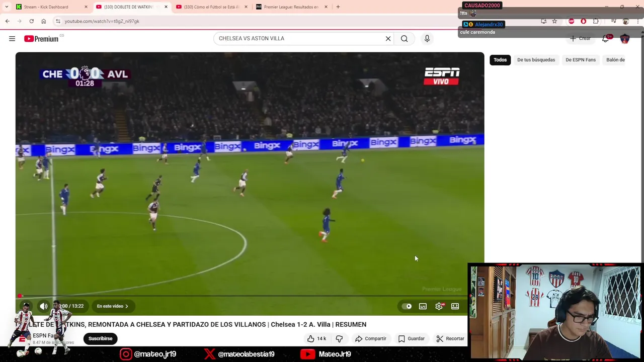Select the 'De tus búsquedas' chip
The height and width of the screenshot is (362, 644).
click(536, 60)
